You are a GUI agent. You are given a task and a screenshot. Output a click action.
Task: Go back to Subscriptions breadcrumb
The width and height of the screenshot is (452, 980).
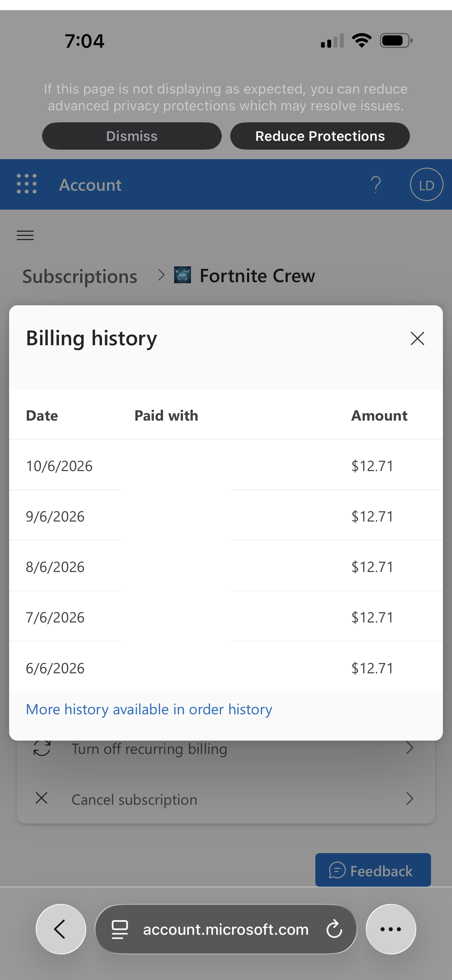click(x=80, y=276)
